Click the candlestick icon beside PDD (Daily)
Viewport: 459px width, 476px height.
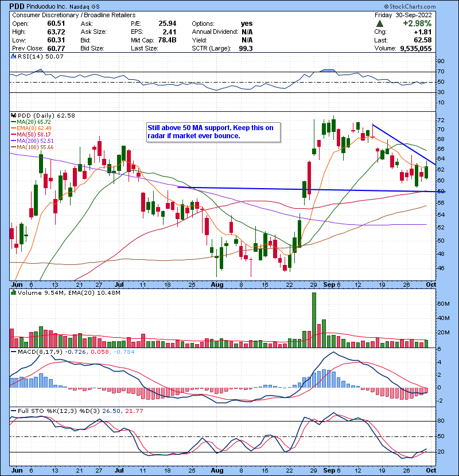(x=13, y=116)
